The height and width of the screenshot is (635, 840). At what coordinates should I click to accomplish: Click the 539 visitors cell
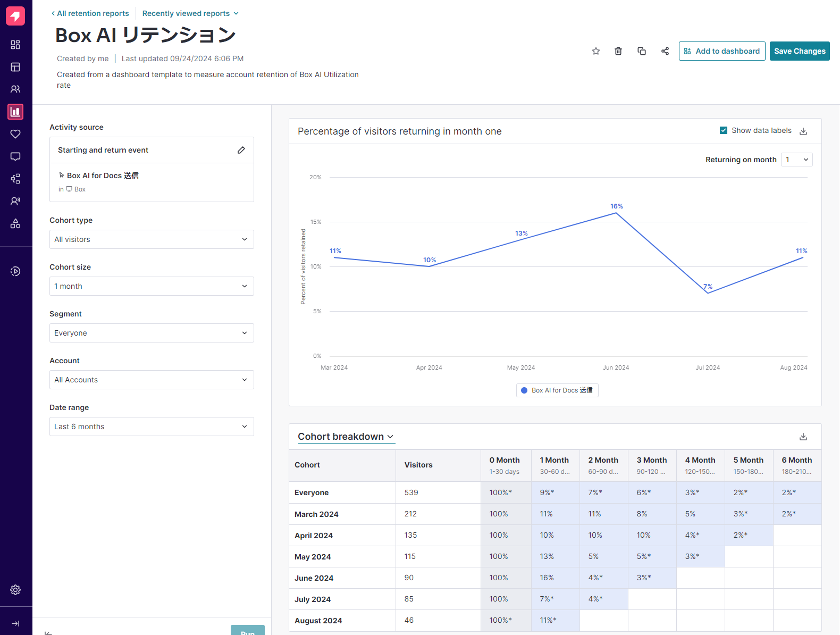(x=439, y=492)
